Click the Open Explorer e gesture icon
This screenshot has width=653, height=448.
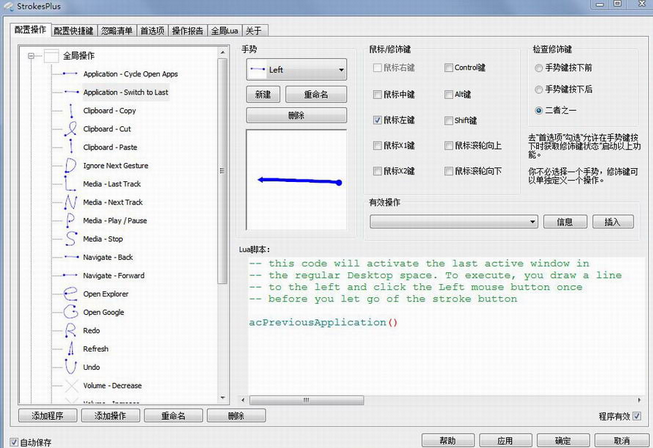pyautogui.click(x=70, y=294)
